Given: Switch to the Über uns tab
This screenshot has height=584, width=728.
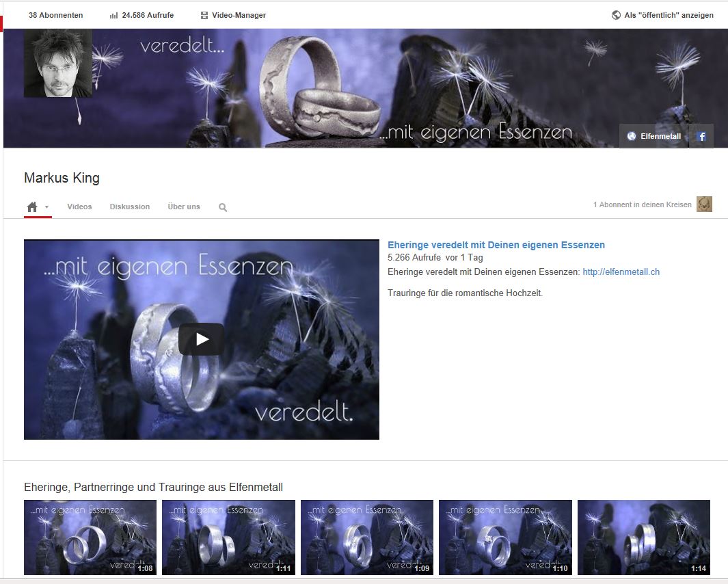Looking at the screenshot, I should point(184,207).
